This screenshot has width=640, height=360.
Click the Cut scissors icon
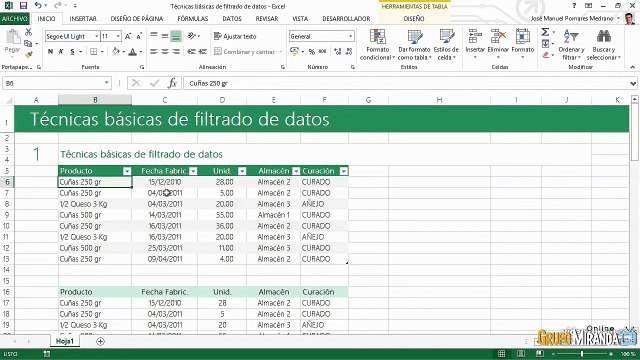coord(28,32)
